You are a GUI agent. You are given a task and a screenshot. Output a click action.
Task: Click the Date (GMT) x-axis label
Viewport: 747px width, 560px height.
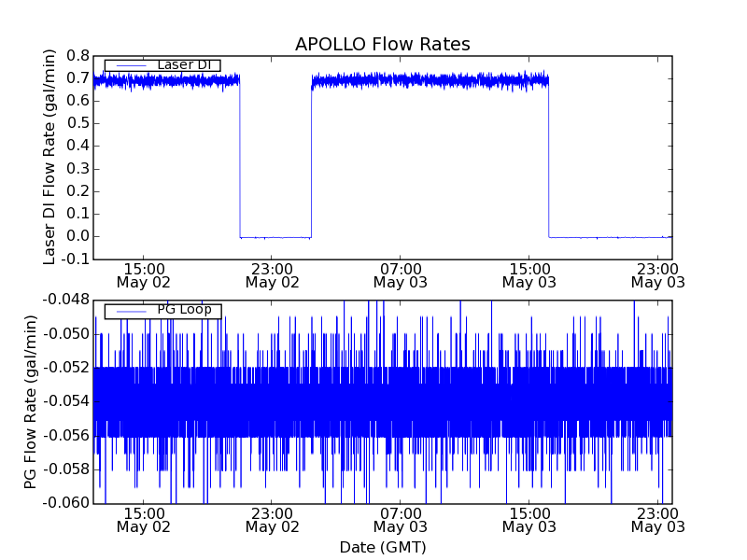coord(382,547)
